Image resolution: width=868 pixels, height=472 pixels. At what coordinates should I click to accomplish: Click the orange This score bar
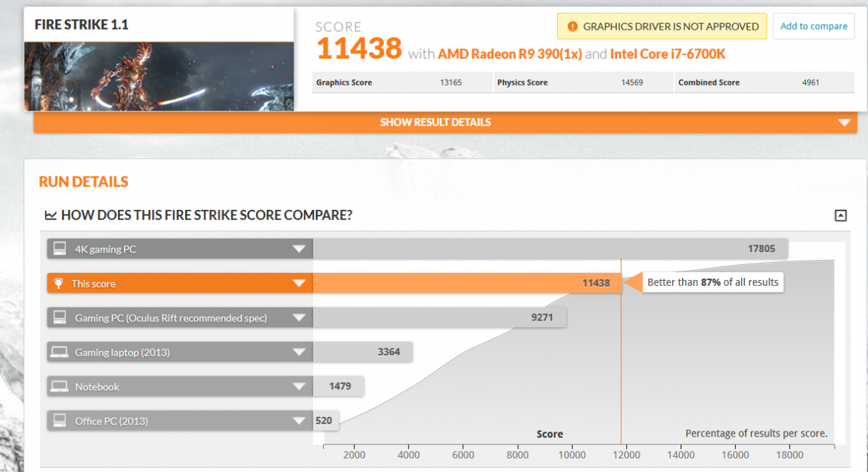467,284
